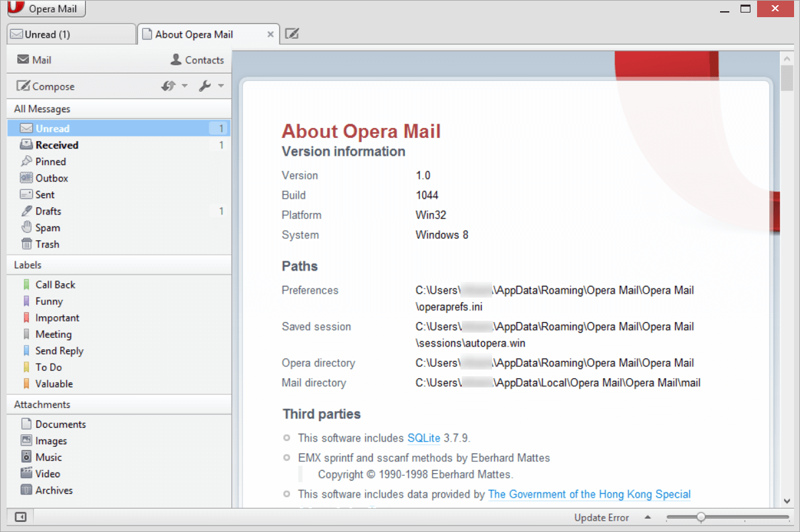Toggle the panel button in status bar
The image size is (800, 532).
click(20, 517)
